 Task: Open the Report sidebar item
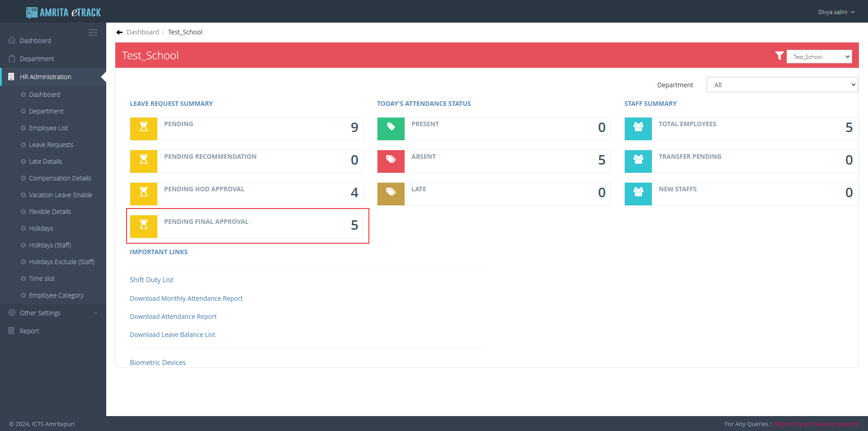(29, 331)
